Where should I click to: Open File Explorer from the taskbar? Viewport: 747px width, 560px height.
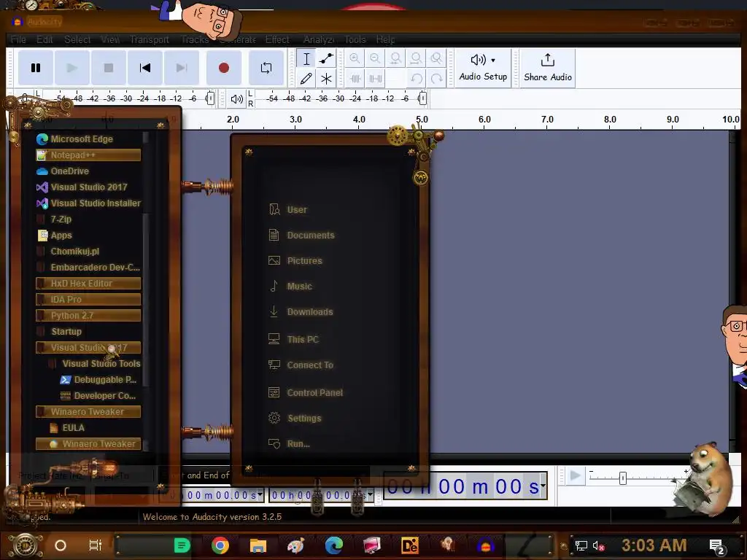pos(258,545)
